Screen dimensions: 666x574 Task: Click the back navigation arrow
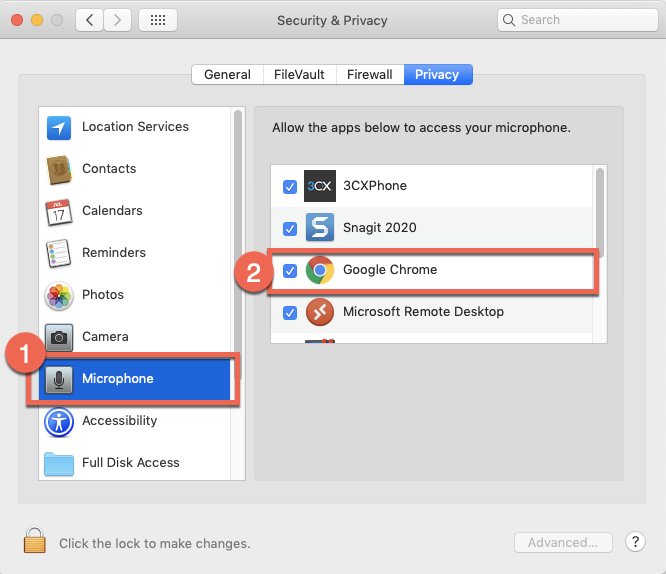click(x=90, y=20)
